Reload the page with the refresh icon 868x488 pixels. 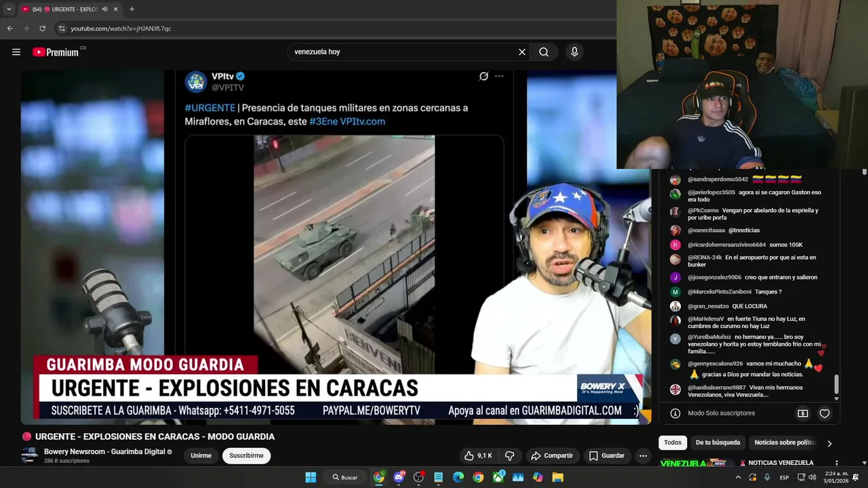tap(42, 28)
